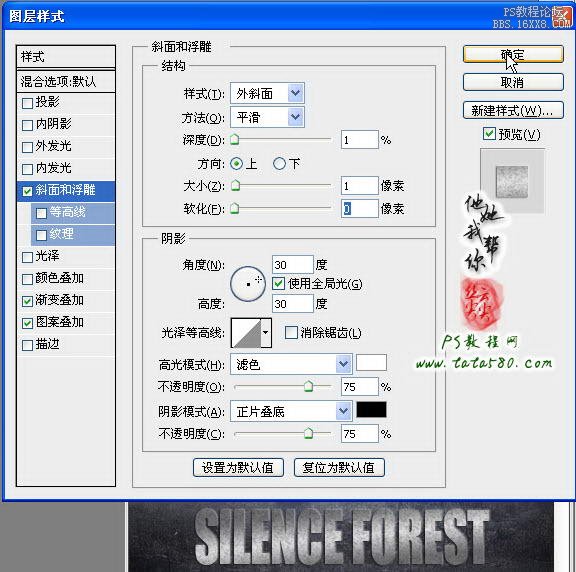Screen dimensions: 576x572
Task: Open the 方法 technique dropdown showing 平滑
Action: pyautogui.click(x=267, y=118)
